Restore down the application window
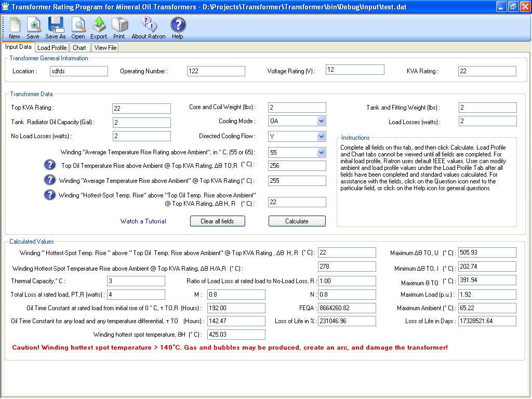 pyautogui.click(x=513, y=6)
